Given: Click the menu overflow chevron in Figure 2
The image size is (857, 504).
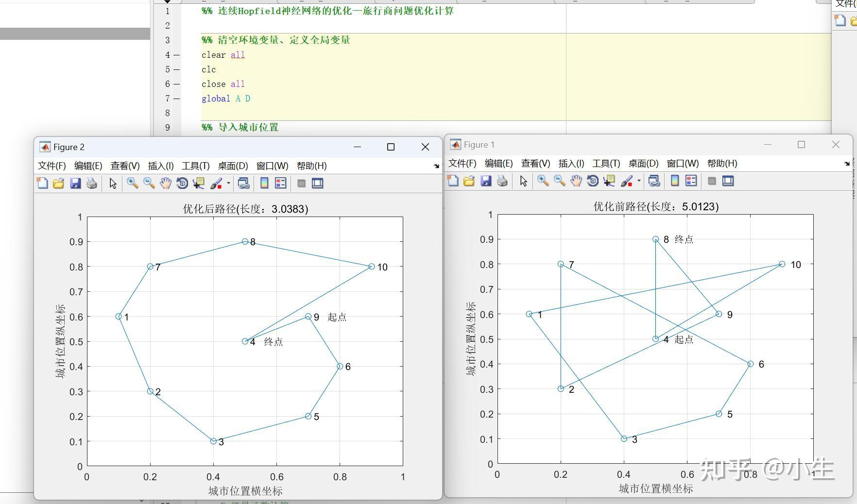Looking at the screenshot, I should point(437,165).
